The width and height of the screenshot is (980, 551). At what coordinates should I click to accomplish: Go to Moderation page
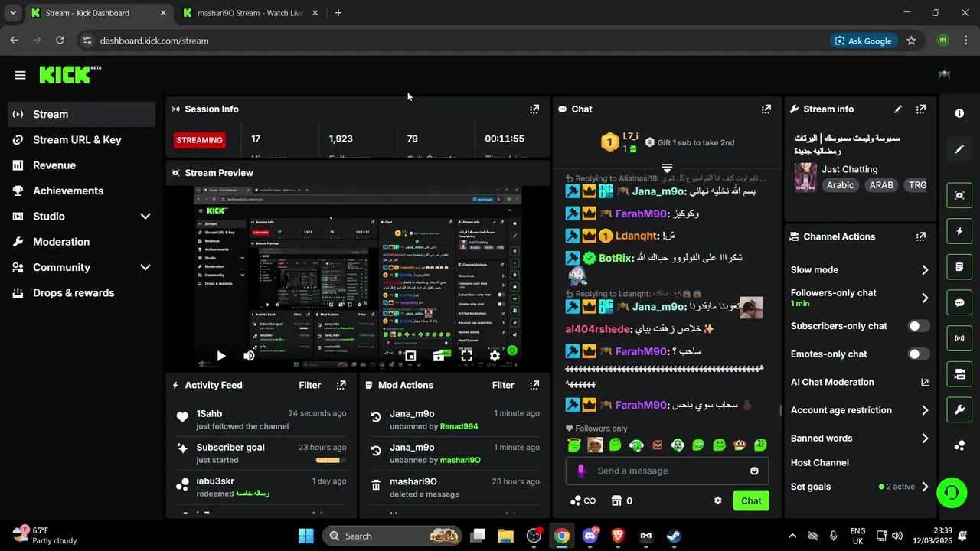click(x=82, y=242)
